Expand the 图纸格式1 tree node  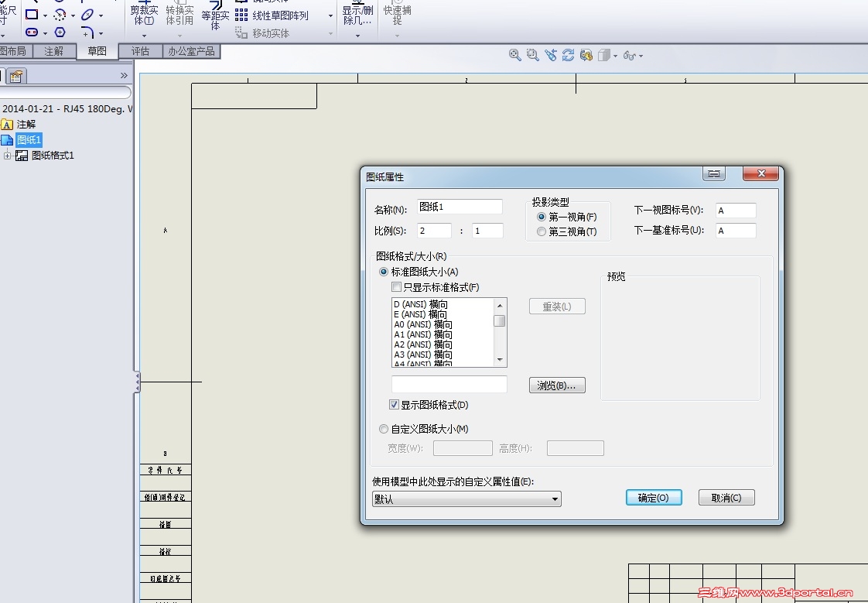pos(7,156)
